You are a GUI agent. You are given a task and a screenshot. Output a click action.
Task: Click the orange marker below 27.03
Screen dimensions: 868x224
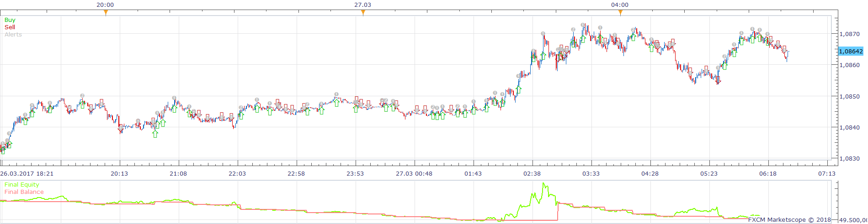pyautogui.click(x=363, y=13)
